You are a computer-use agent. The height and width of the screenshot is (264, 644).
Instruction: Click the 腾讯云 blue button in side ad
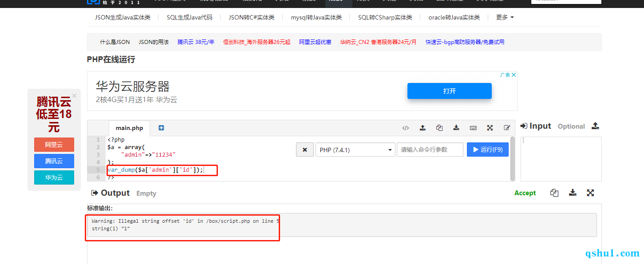coord(54,161)
